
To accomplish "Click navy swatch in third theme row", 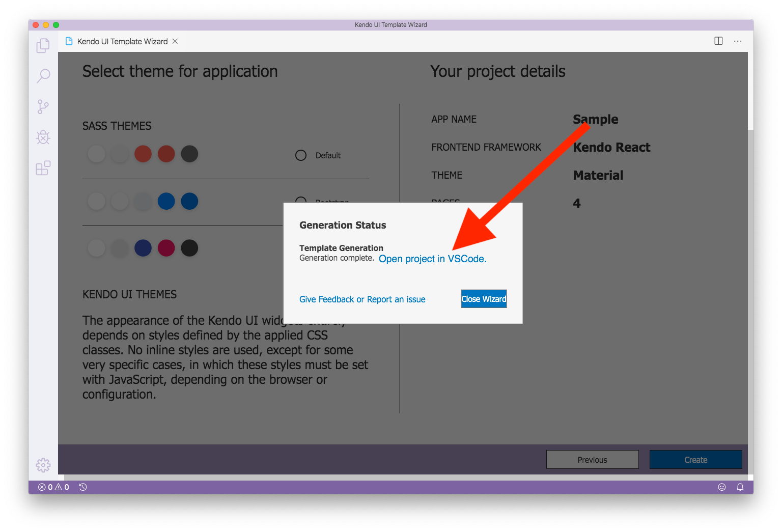I will pos(143,248).
